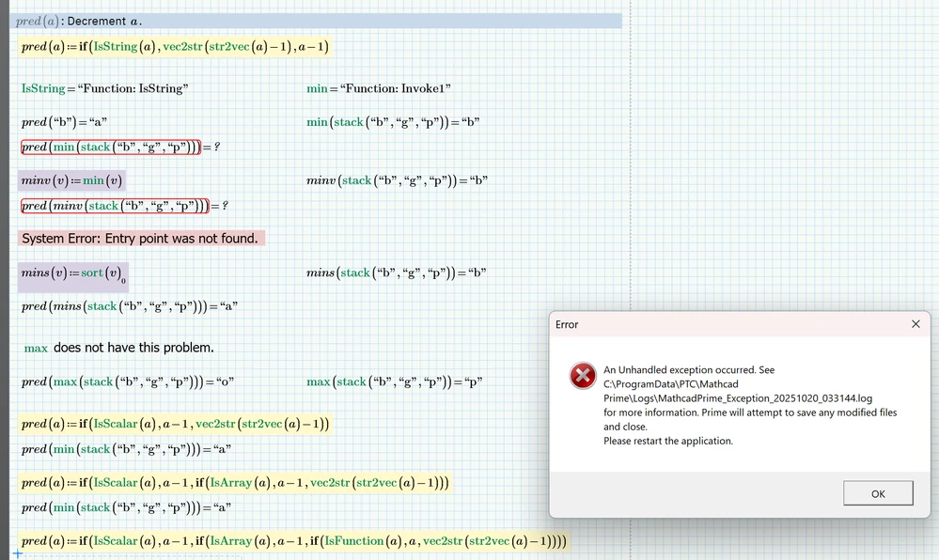Click pred(max(stack...))="o" evaluation
Screen dimensions: 939x560
point(128,381)
